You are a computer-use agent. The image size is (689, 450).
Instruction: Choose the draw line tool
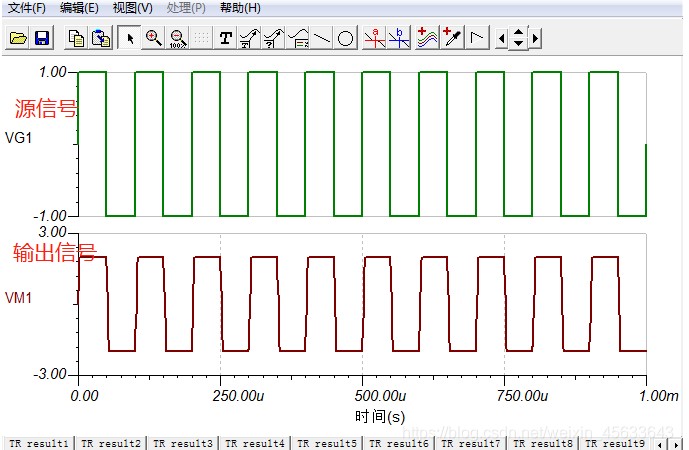click(x=321, y=38)
